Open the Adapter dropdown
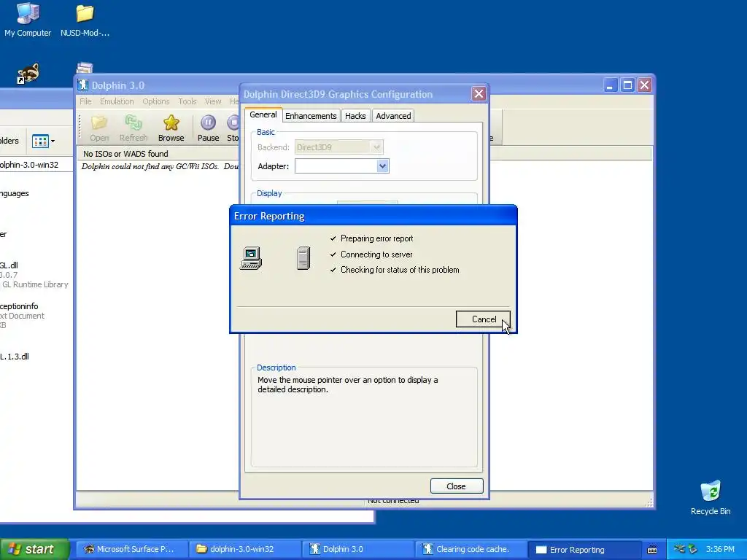The image size is (747, 560). tap(382, 166)
